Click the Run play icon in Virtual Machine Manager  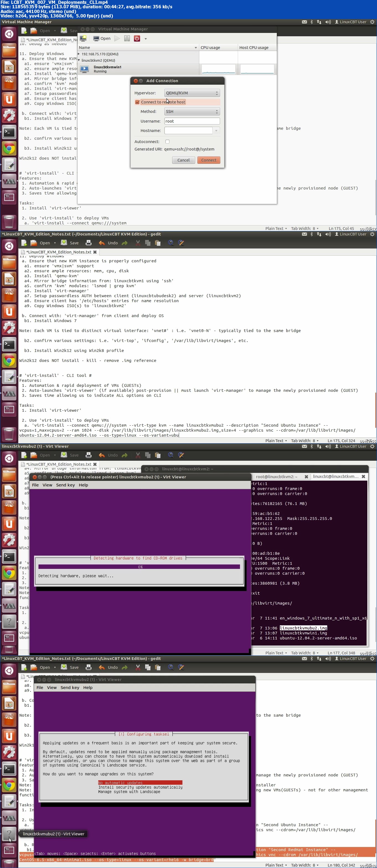tap(117, 38)
